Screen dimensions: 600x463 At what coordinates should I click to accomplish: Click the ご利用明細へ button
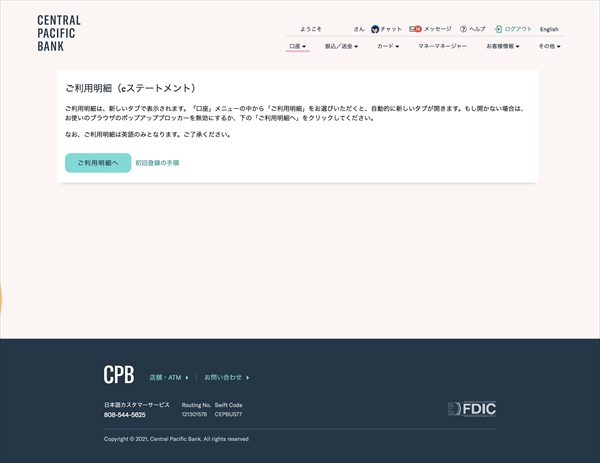[98, 163]
